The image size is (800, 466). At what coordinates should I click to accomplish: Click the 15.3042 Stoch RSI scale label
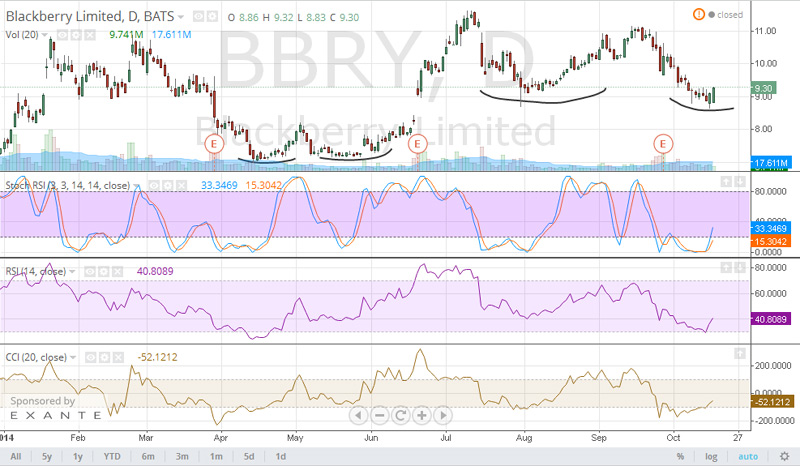click(770, 241)
